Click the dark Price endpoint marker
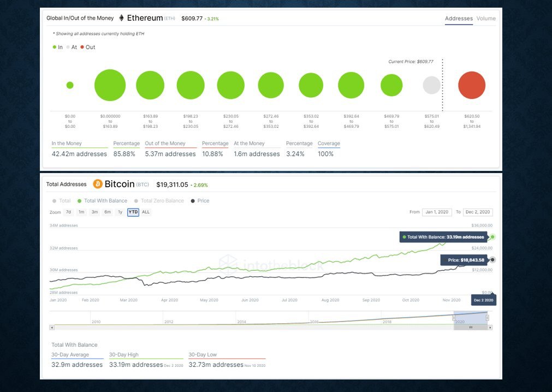Viewport: 552px width, 392px height. pyautogui.click(x=492, y=260)
